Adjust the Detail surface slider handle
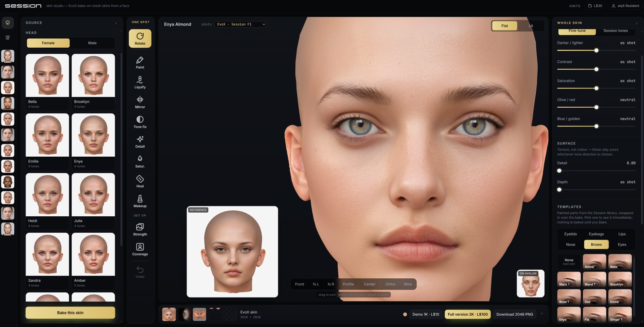 point(559,171)
